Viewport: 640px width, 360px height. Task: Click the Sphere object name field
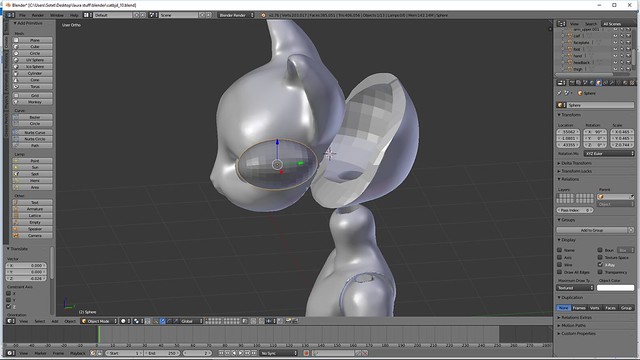pos(600,105)
